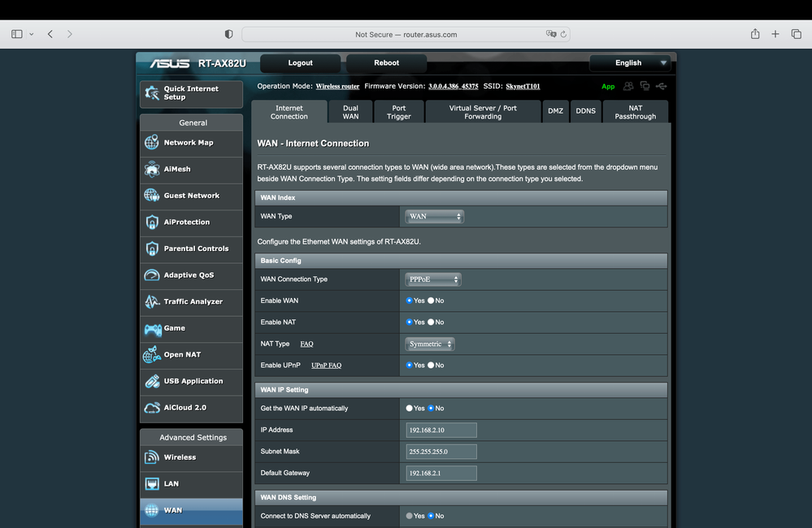Click the Traffic Analyzer icon
Screen dimensions: 812x528
(x=152, y=302)
